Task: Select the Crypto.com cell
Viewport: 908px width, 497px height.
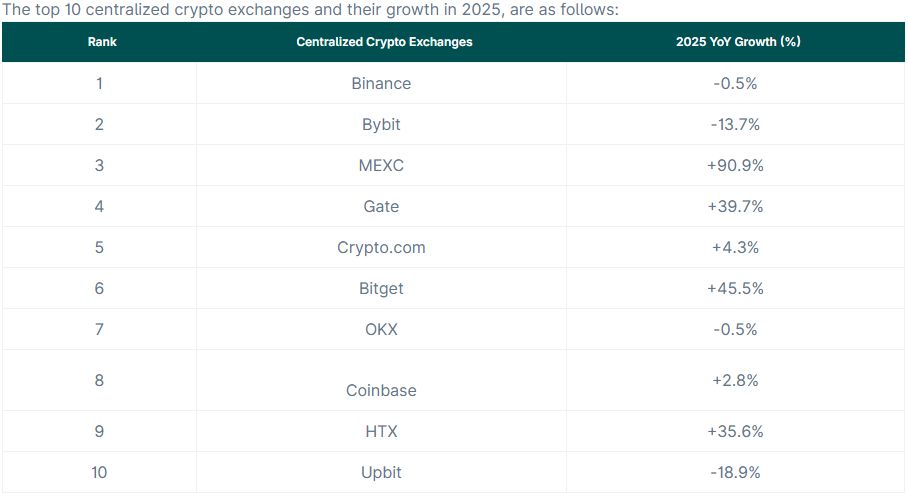Action: point(381,247)
